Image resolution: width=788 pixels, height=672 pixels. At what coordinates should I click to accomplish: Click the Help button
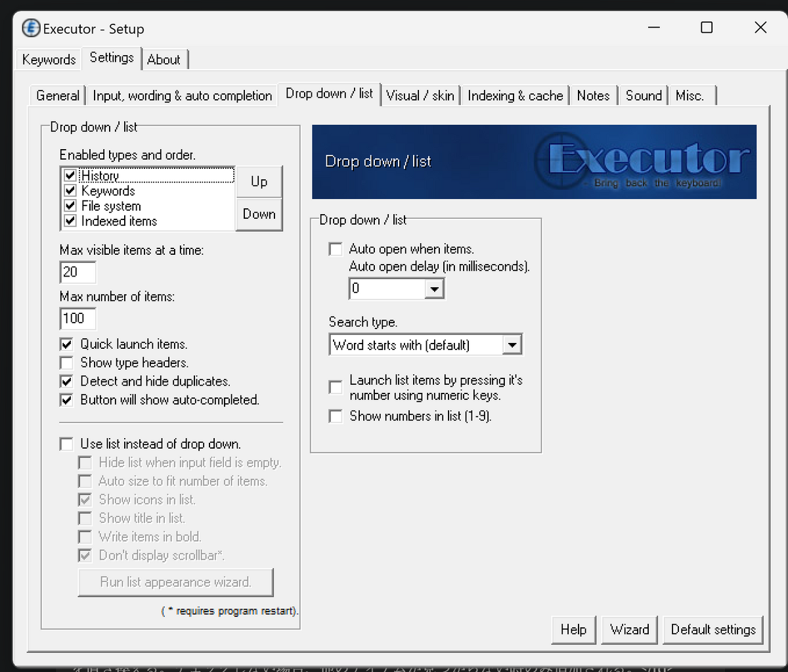[573, 629]
